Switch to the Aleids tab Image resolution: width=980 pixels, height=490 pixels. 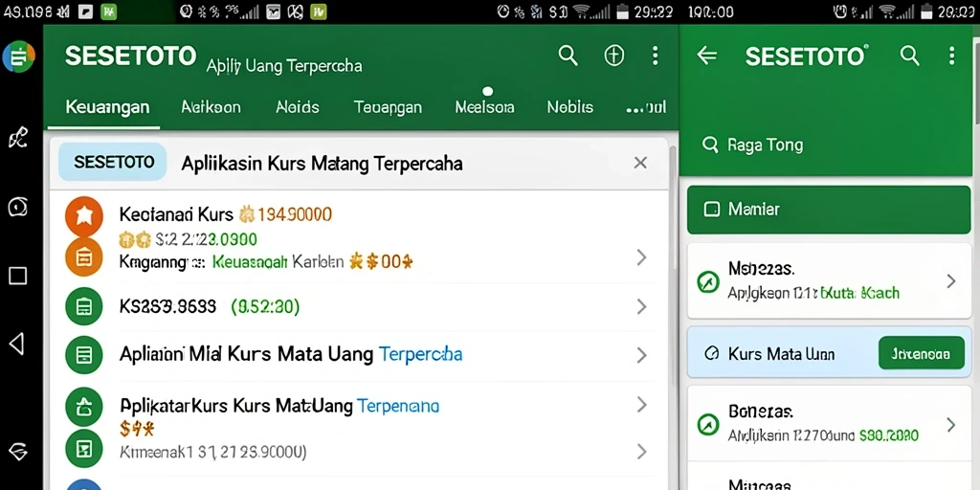click(x=298, y=107)
